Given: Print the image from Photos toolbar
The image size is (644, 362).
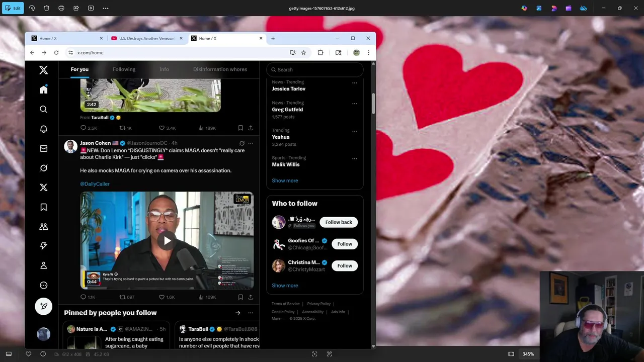Looking at the screenshot, I should (x=61, y=8).
